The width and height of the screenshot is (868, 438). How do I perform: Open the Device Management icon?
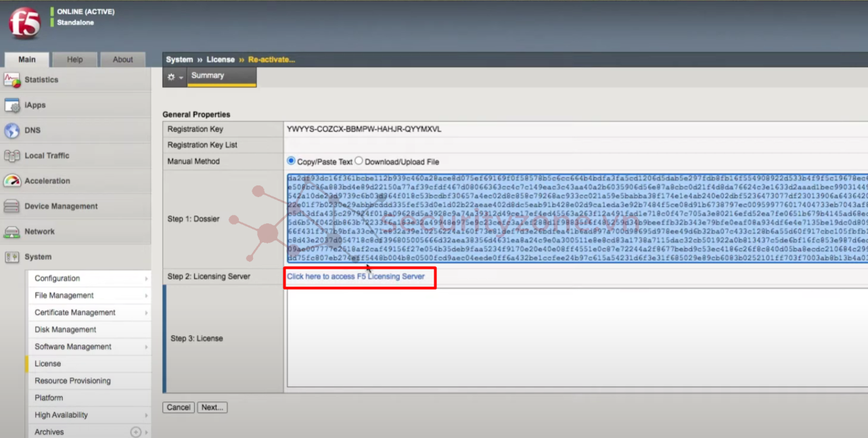tap(12, 206)
